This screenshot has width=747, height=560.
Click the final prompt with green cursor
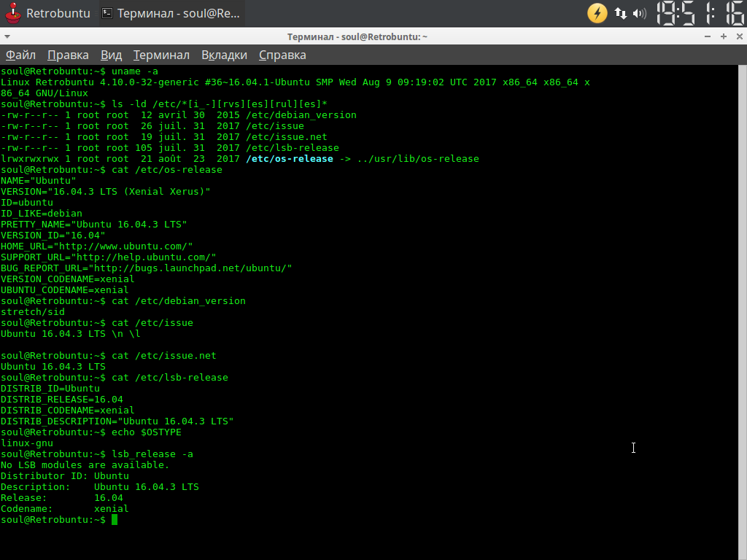[x=59, y=521]
